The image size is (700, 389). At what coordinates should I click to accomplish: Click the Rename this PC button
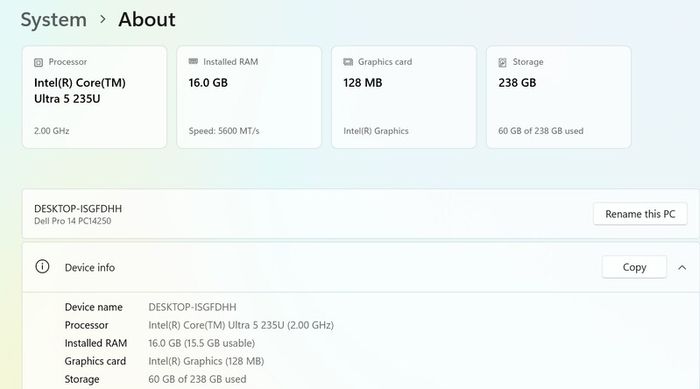(x=640, y=214)
